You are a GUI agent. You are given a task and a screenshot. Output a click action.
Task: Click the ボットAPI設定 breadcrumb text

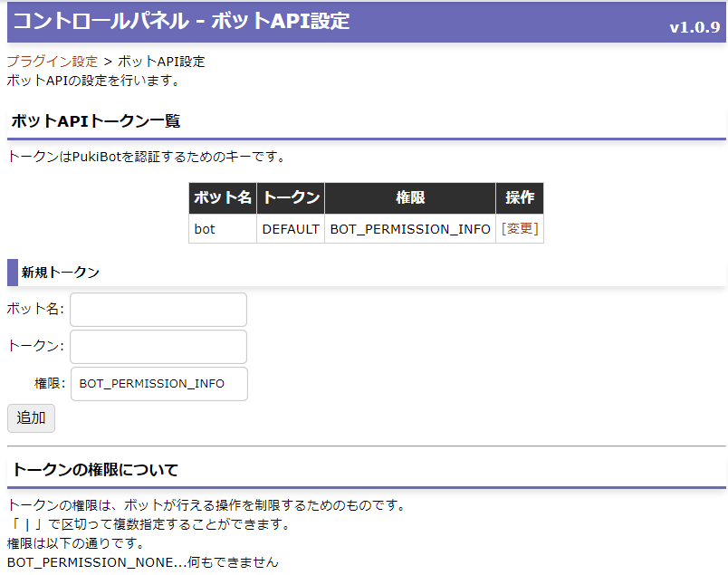pyautogui.click(x=161, y=62)
